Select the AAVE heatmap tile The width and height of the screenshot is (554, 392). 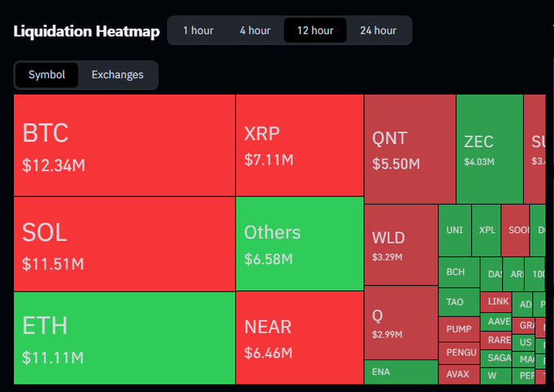496,322
